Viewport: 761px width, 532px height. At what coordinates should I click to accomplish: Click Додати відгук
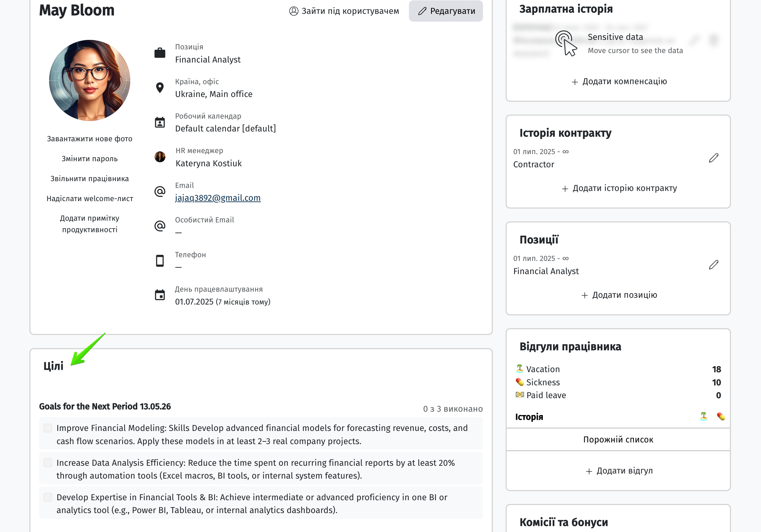click(x=619, y=471)
